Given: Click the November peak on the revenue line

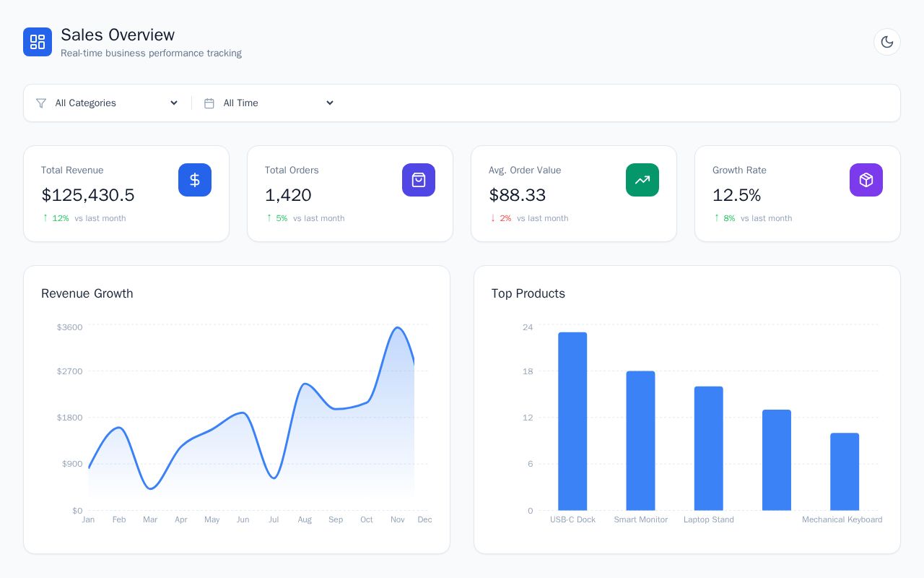Looking at the screenshot, I should click(397, 328).
